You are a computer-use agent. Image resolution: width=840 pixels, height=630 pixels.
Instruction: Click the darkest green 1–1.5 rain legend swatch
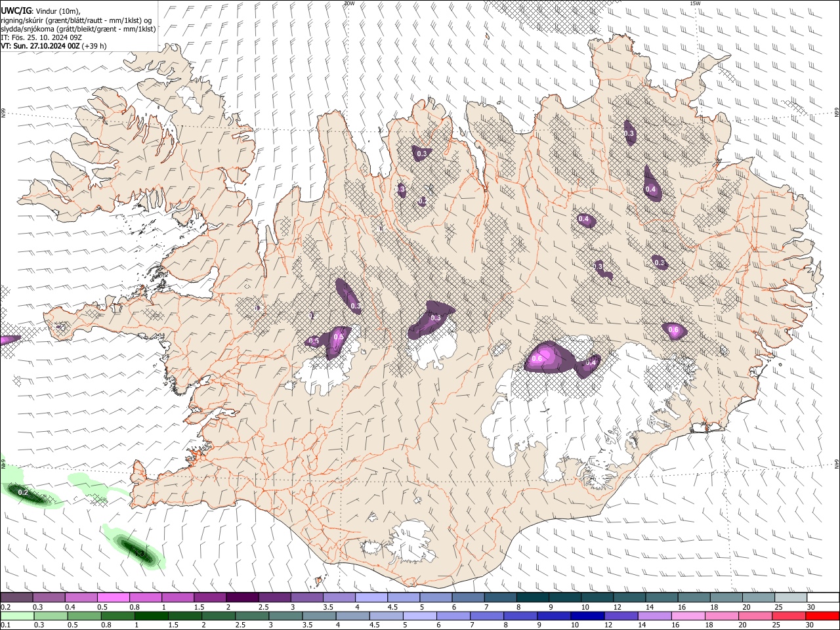[x=151, y=616]
